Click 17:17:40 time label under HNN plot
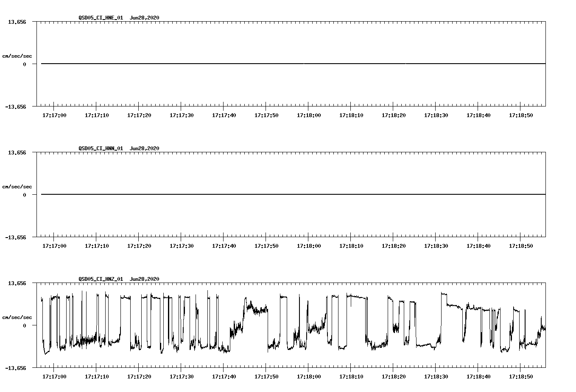Viewport: 576px width, 392px height. (x=224, y=246)
